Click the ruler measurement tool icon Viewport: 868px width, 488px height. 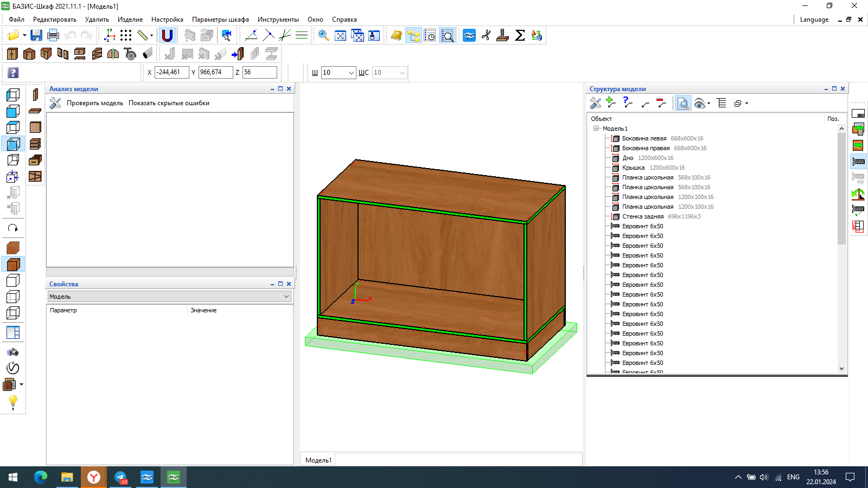143,36
